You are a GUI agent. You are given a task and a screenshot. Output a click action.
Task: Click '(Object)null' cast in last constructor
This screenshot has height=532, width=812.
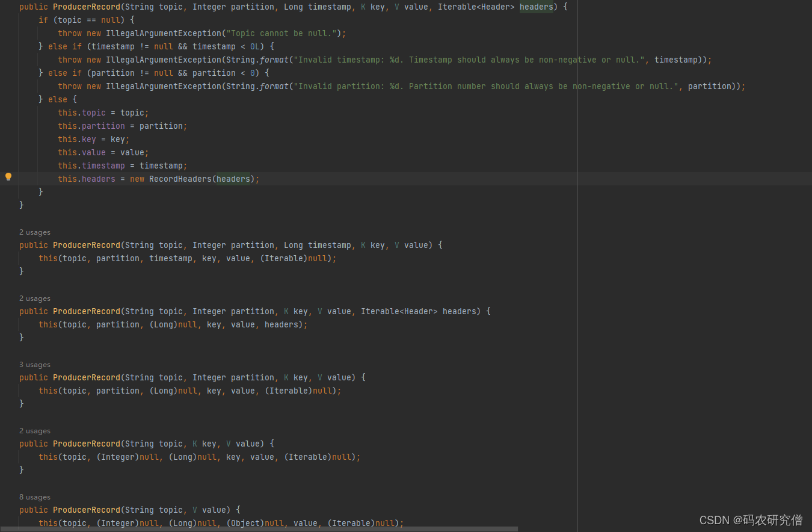pyautogui.click(x=255, y=523)
